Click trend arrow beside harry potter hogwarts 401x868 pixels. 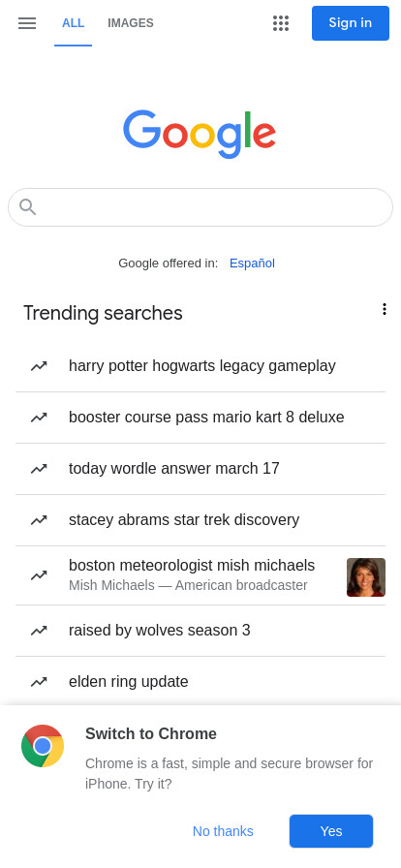click(39, 366)
